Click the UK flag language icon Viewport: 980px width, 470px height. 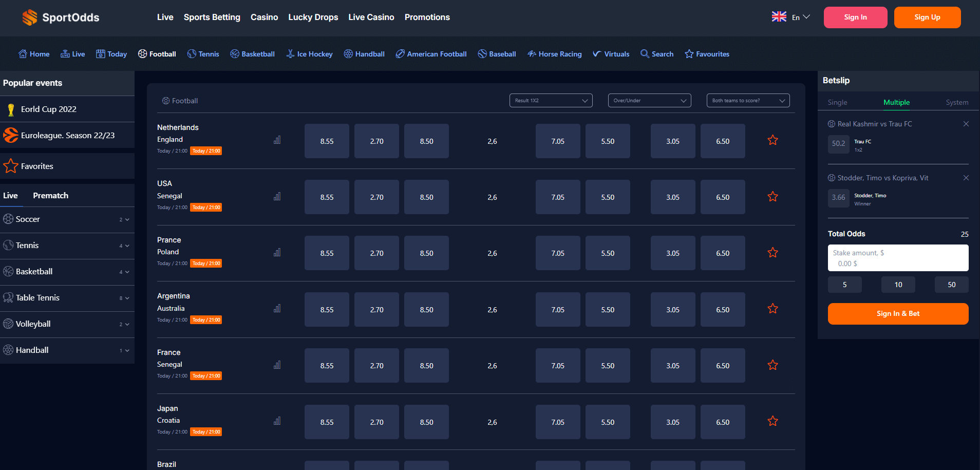[x=779, y=16]
